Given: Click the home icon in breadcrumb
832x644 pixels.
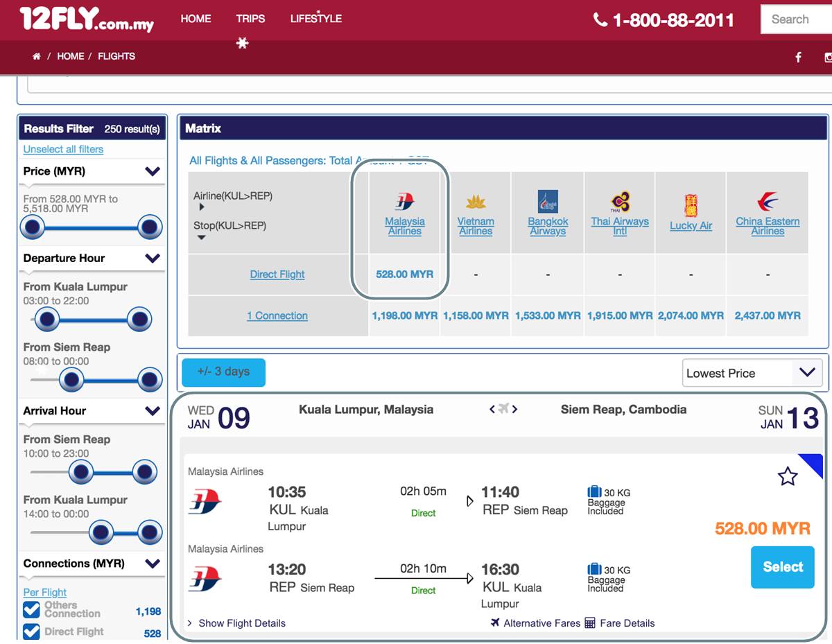Looking at the screenshot, I should pyautogui.click(x=37, y=56).
